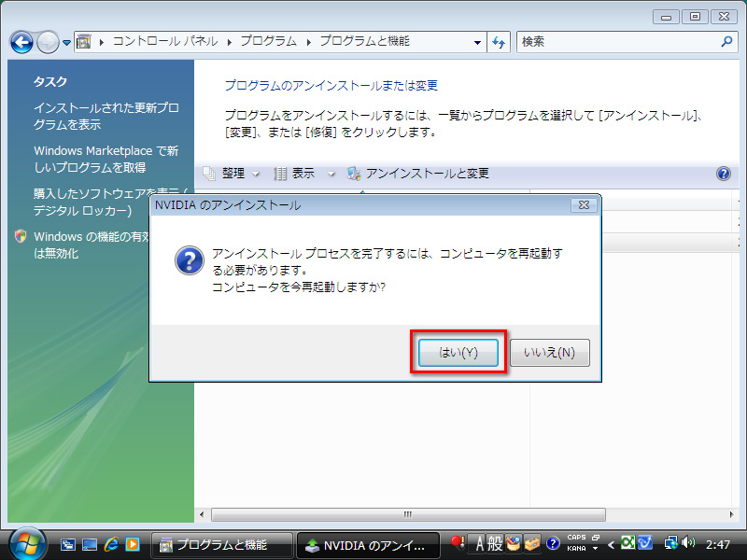Maximize the プログラムと機能 window
The height and width of the screenshot is (560, 747).
point(695,17)
